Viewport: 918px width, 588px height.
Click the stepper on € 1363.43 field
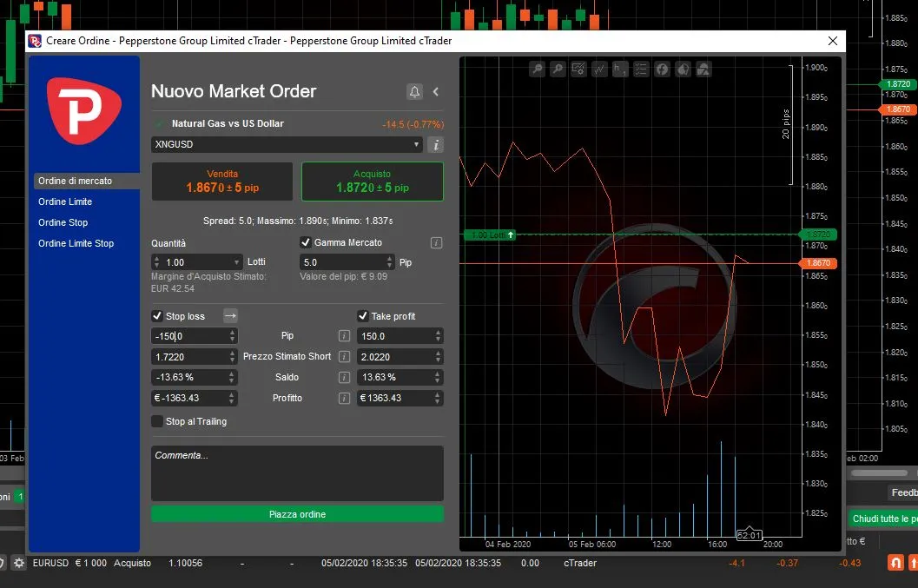[438, 398]
